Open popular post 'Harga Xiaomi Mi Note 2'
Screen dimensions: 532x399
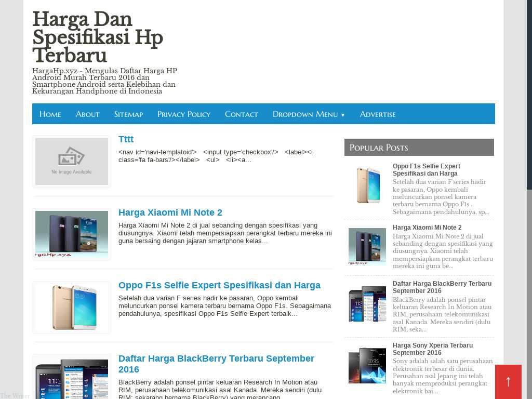(x=427, y=228)
